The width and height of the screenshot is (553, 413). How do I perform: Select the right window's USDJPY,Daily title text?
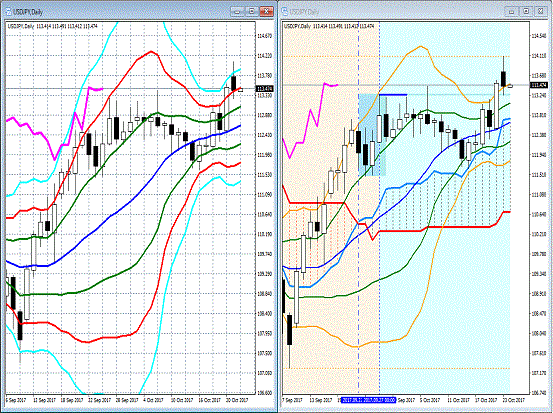(x=304, y=12)
